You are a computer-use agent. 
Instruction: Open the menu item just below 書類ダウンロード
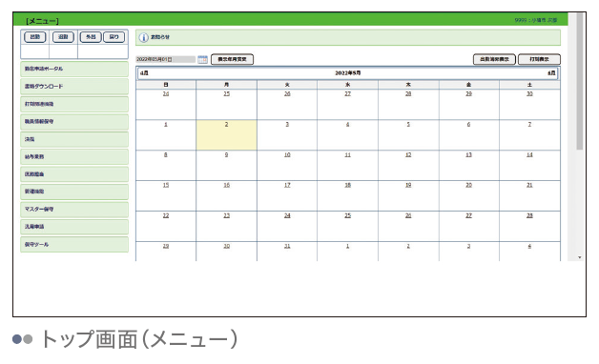pos(74,104)
